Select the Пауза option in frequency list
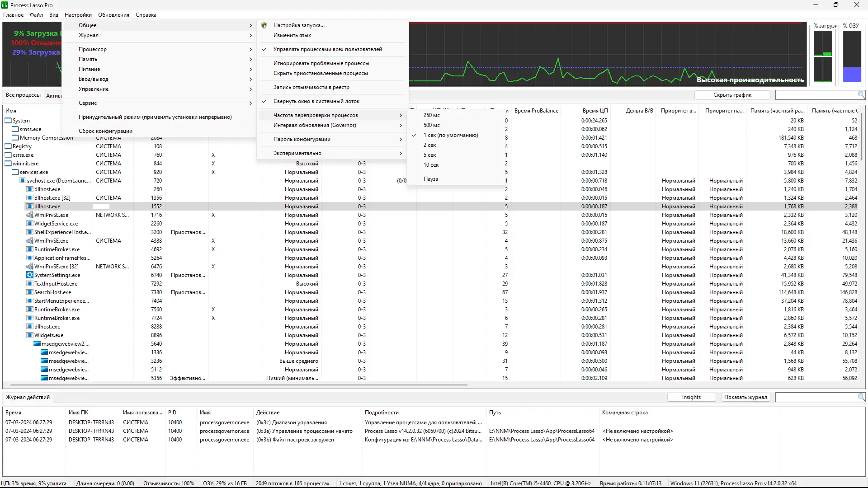868x488 pixels. click(x=430, y=179)
